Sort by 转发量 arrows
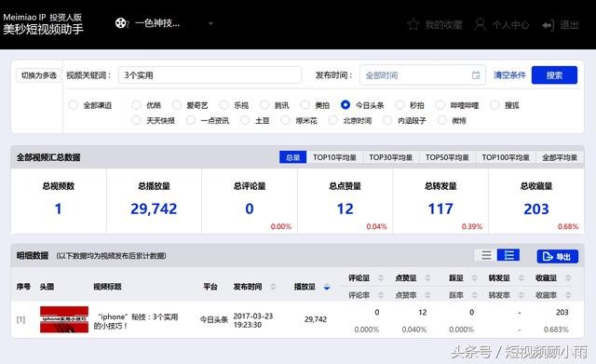596x364 pixels. [521, 278]
